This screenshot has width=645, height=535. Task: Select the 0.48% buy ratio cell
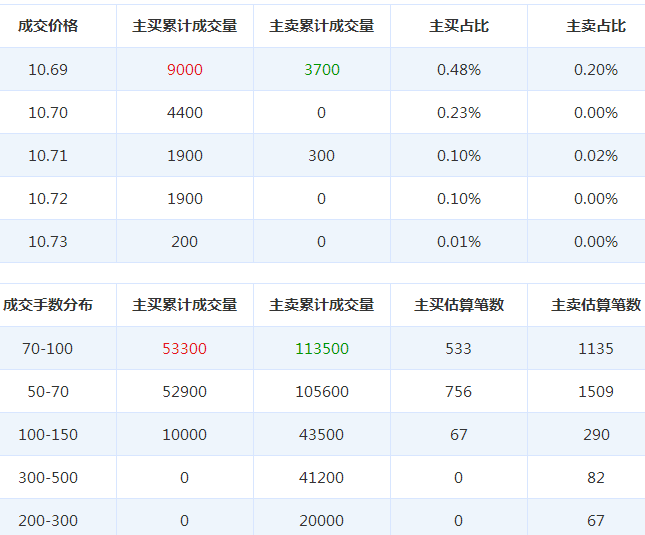coord(459,69)
